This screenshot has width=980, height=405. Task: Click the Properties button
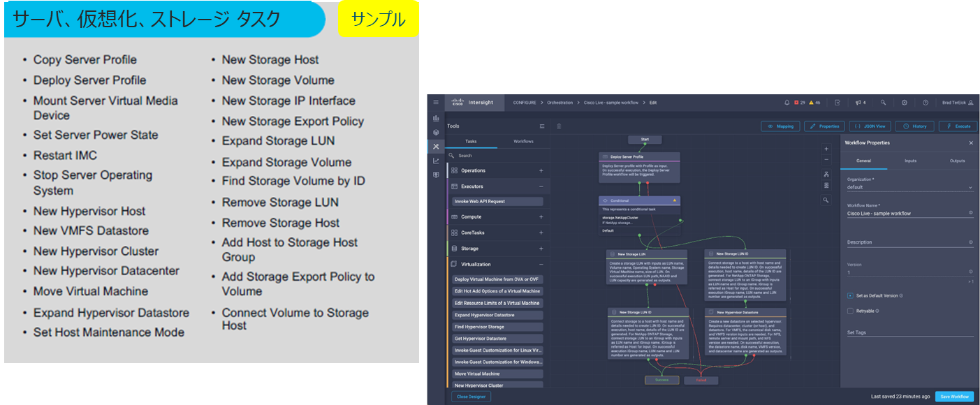coord(824,126)
